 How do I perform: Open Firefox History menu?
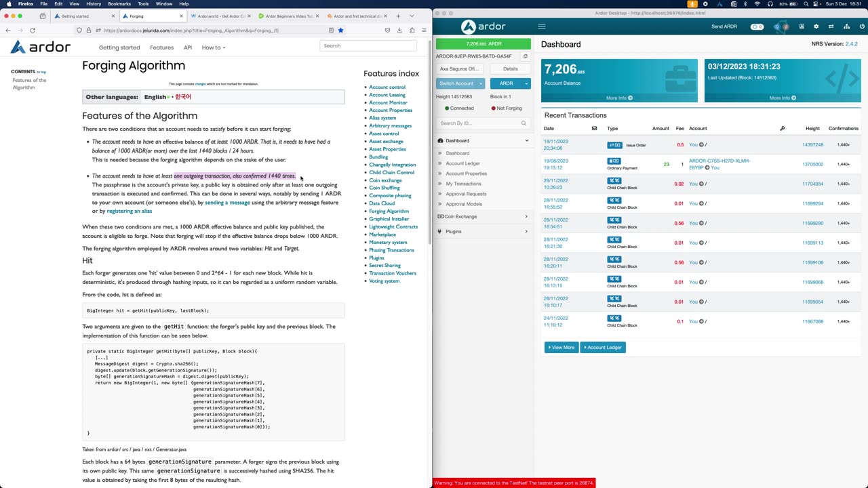click(x=94, y=4)
